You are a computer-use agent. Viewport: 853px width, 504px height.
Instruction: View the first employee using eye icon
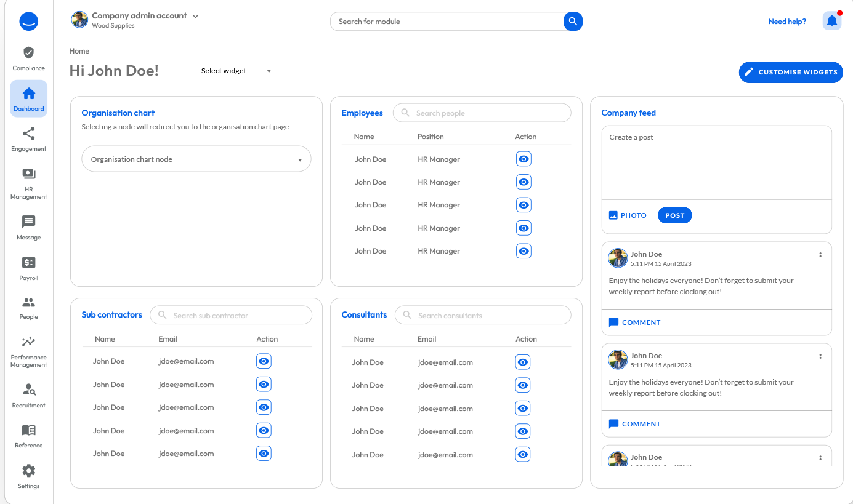(524, 159)
